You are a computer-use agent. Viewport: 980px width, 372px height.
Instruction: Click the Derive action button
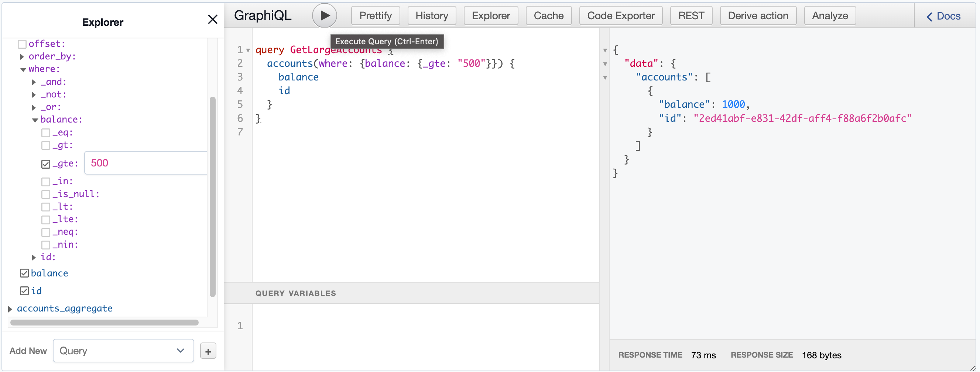[x=758, y=15]
